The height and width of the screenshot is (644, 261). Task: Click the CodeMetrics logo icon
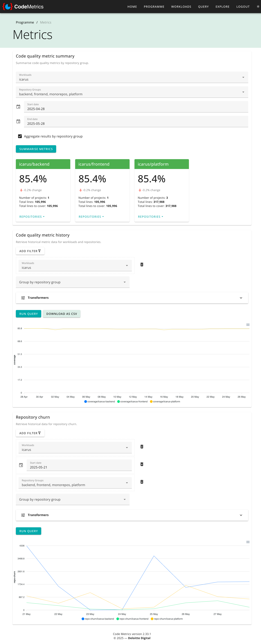(7, 7)
